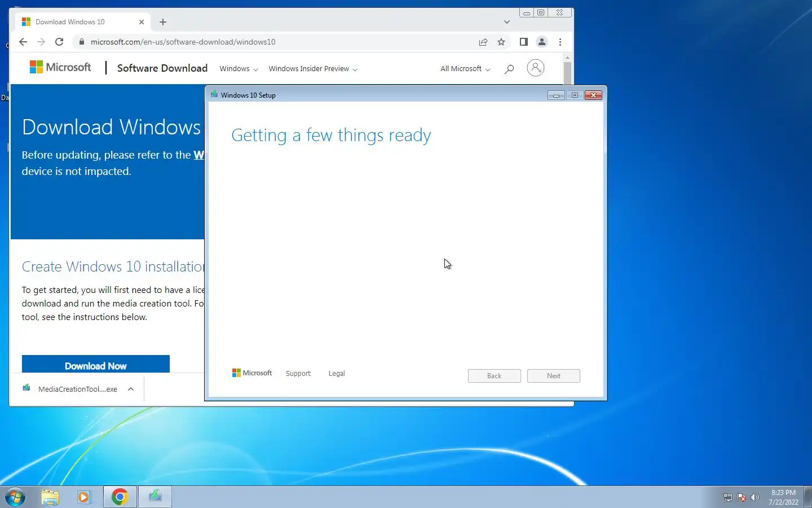
Task: Open Windows Explorer from taskbar
Action: point(50,497)
